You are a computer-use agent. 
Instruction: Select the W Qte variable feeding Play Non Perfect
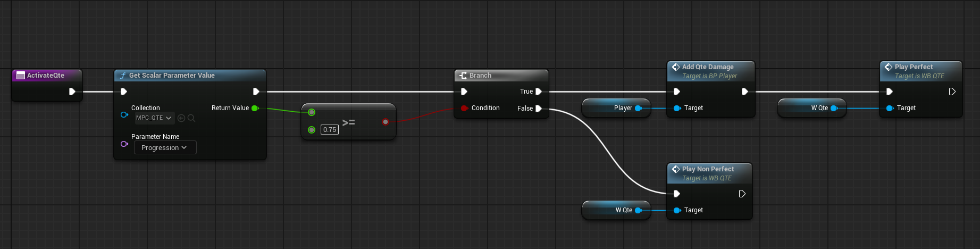pyautogui.click(x=617, y=210)
